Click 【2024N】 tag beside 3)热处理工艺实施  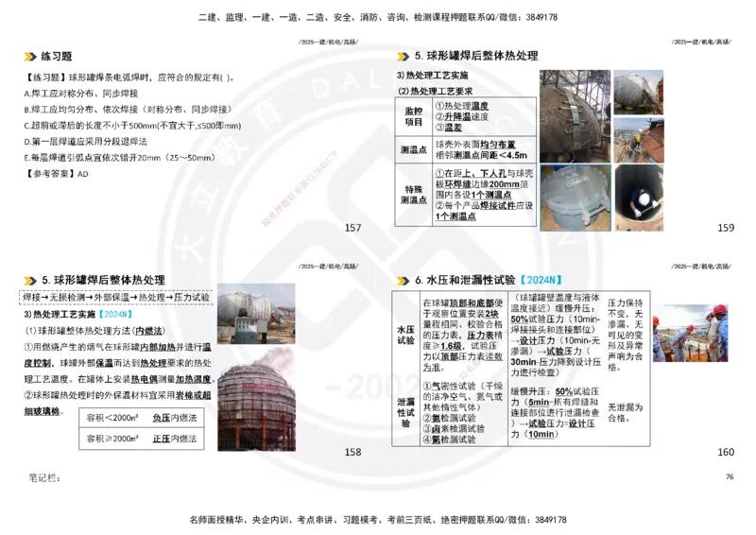(x=115, y=315)
